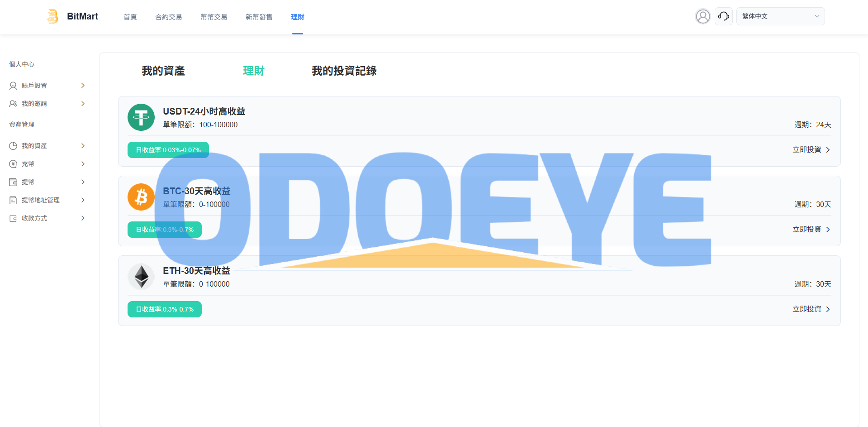868x427 pixels.
Task: Expand the 提幣地址管理 chevron arrow
Action: pos(83,200)
